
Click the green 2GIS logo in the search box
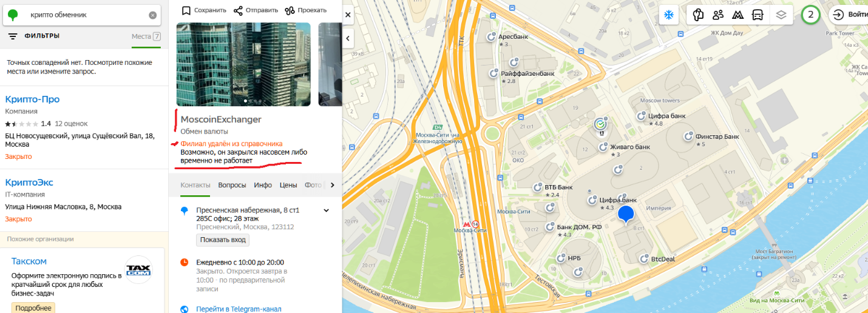[x=13, y=15]
